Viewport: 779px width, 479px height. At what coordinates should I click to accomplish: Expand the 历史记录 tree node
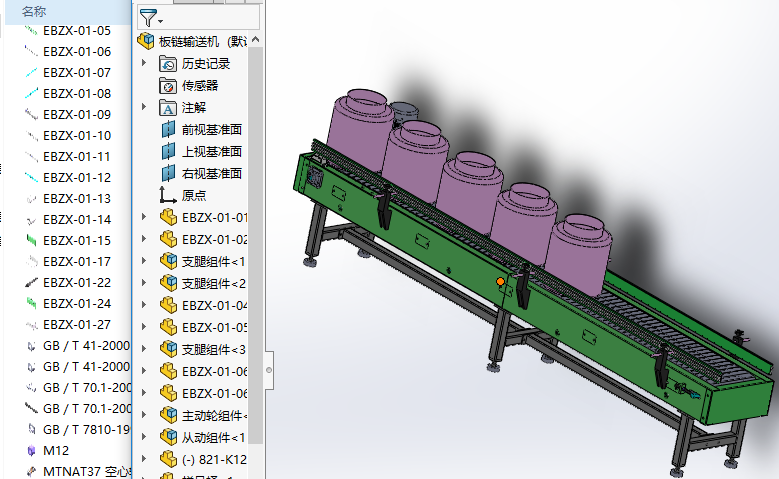pyautogui.click(x=144, y=63)
